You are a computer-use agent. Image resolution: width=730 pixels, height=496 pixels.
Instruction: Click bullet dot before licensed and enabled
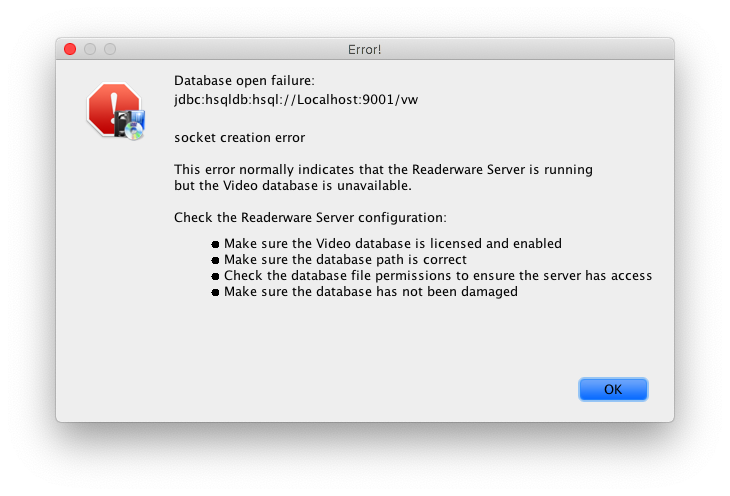click(215, 244)
